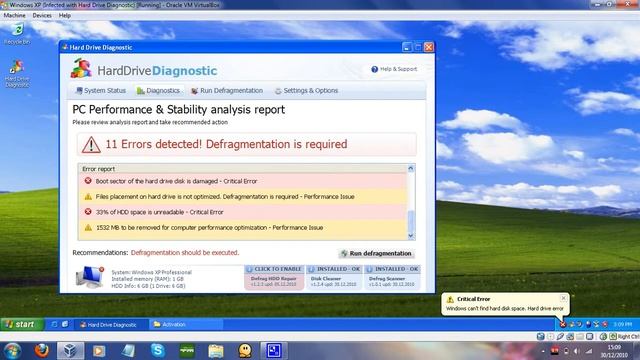Click the Error report scroll up arrow

[x=411, y=168]
